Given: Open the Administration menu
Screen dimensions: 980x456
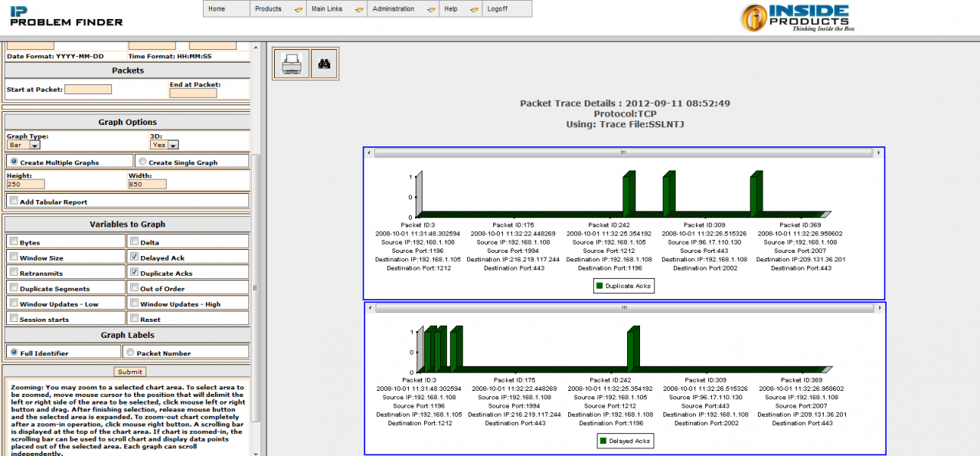Looking at the screenshot, I should 403,9.
